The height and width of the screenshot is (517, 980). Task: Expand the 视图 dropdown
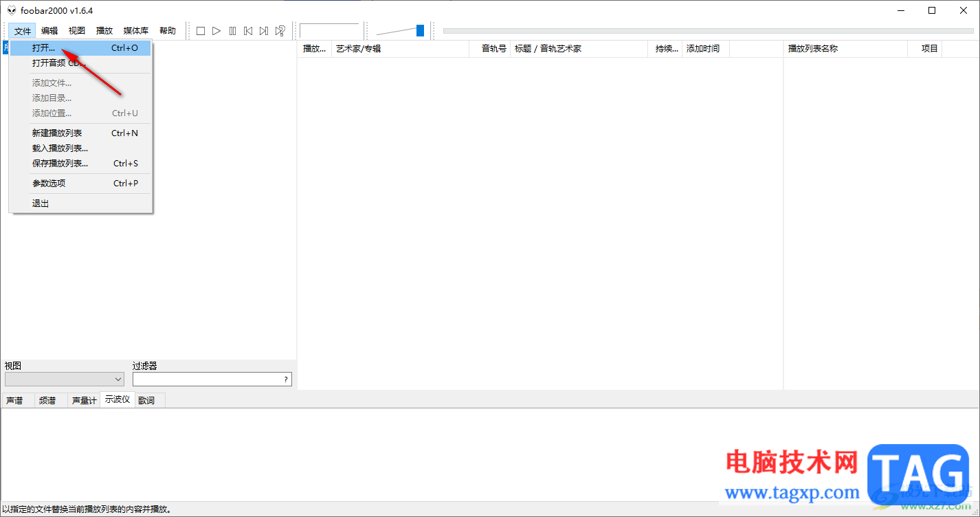[65, 379]
